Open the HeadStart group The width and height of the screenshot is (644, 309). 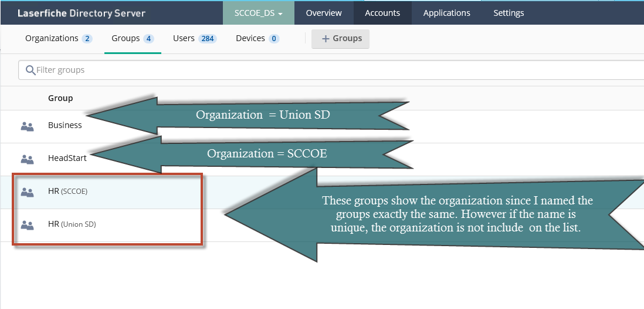tap(67, 158)
